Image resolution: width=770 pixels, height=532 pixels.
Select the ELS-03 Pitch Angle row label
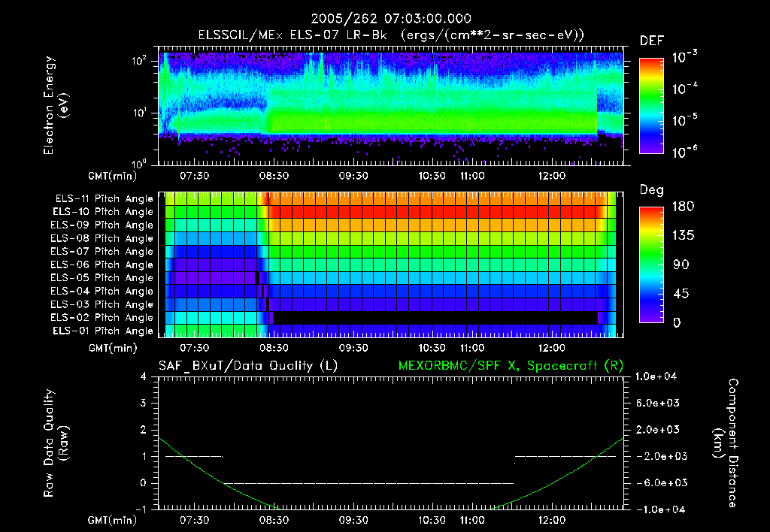102,304
